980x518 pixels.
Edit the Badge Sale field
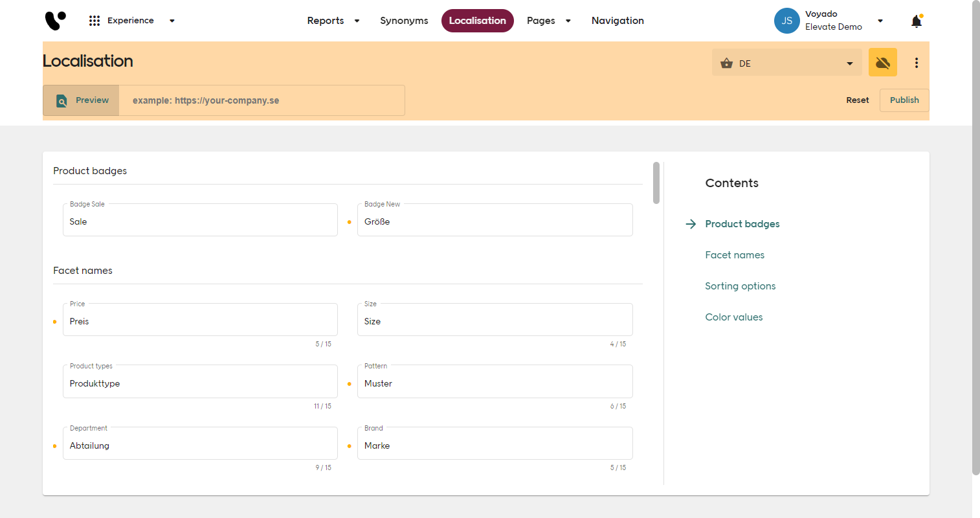tap(200, 220)
